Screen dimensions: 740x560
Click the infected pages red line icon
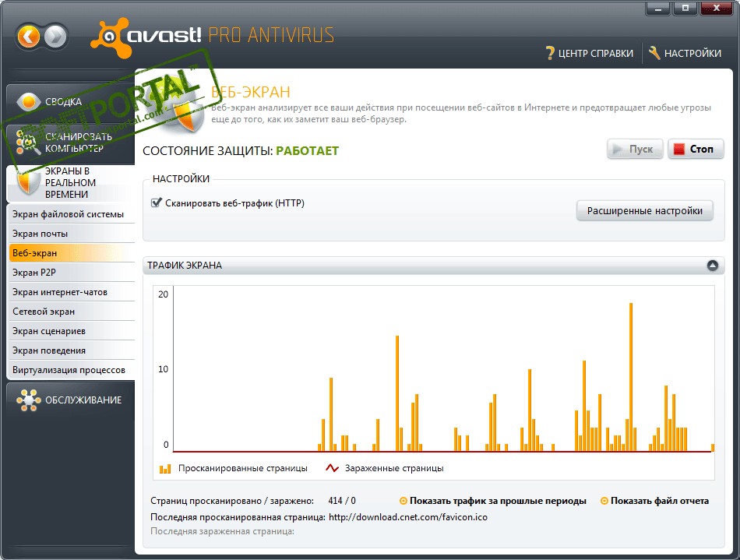click(x=333, y=468)
